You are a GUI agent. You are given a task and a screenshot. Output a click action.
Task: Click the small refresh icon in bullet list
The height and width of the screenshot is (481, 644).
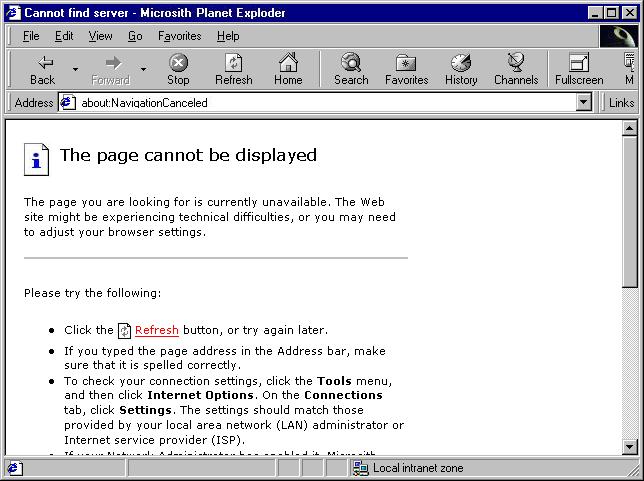click(124, 331)
